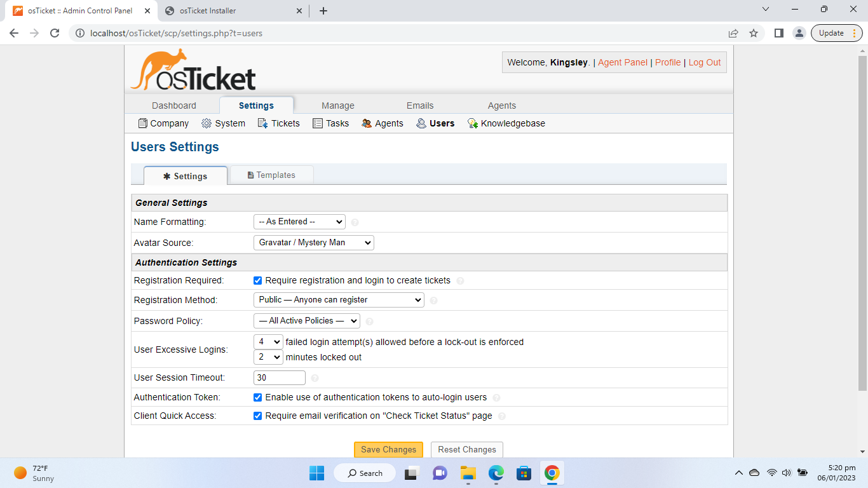Image resolution: width=868 pixels, height=488 pixels.
Task: Share this page from address bar
Action: [x=733, y=33]
